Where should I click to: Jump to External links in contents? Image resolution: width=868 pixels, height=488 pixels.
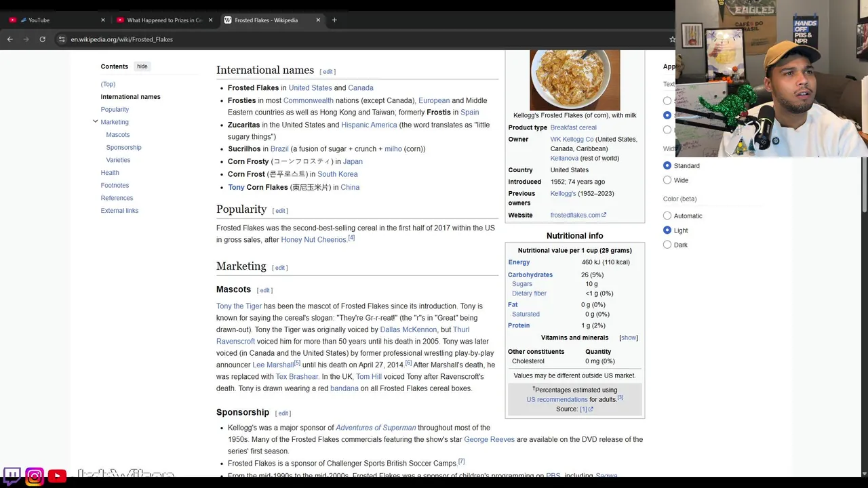[119, 211]
